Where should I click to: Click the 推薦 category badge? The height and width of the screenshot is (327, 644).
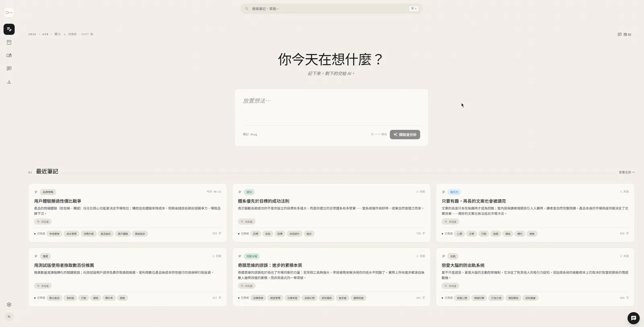tap(45, 257)
